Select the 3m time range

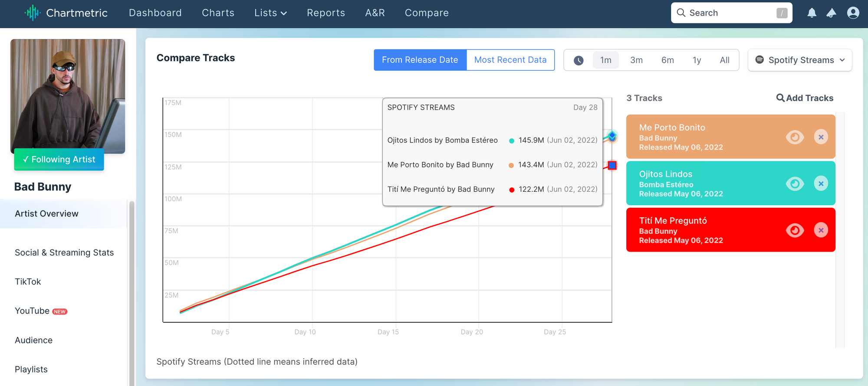[x=636, y=60]
